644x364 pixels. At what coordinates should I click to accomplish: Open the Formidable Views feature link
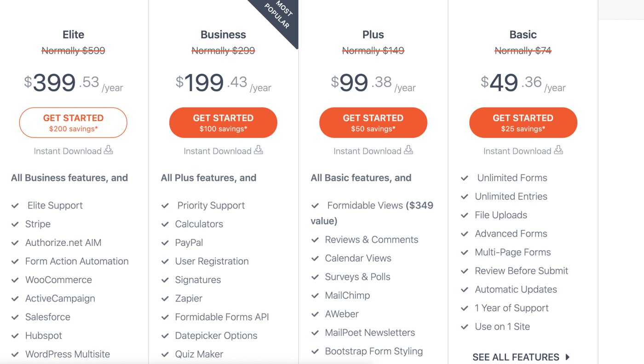point(365,205)
